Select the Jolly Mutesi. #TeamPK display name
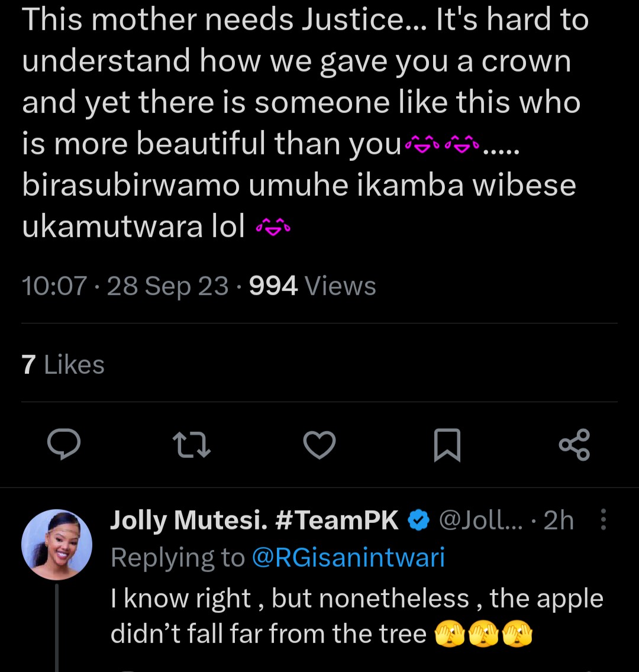Viewport: 639px width, 672px height. tap(254, 521)
